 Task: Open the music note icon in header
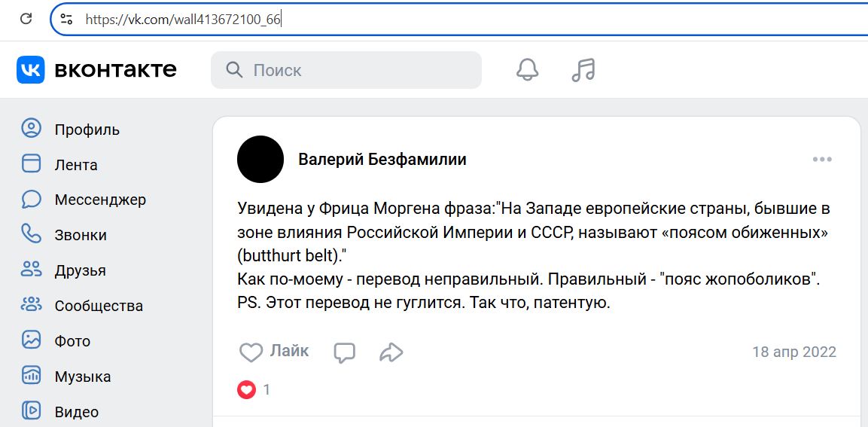tap(583, 70)
